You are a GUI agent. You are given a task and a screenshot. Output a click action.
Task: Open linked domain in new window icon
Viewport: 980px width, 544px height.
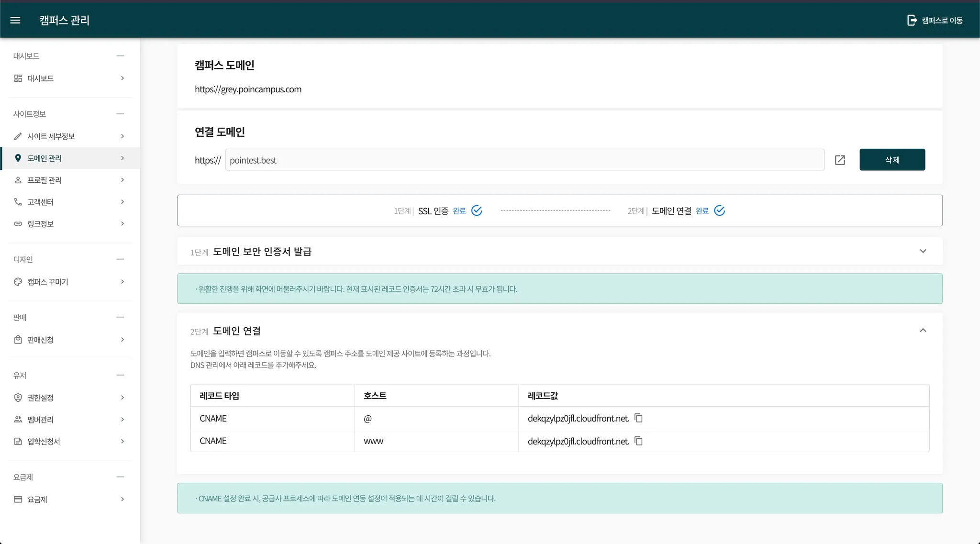[x=840, y=160]
